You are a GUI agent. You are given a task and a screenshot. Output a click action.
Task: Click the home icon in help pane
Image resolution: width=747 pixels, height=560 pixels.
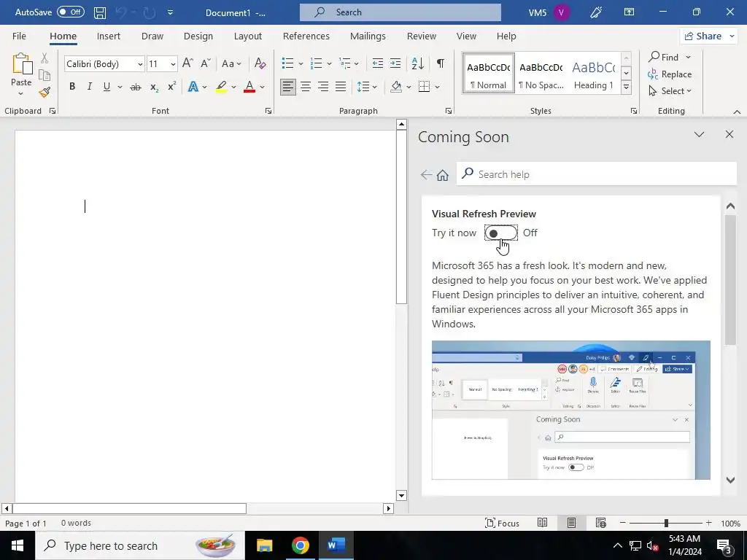pyautogui.click(x=443, y=175)
